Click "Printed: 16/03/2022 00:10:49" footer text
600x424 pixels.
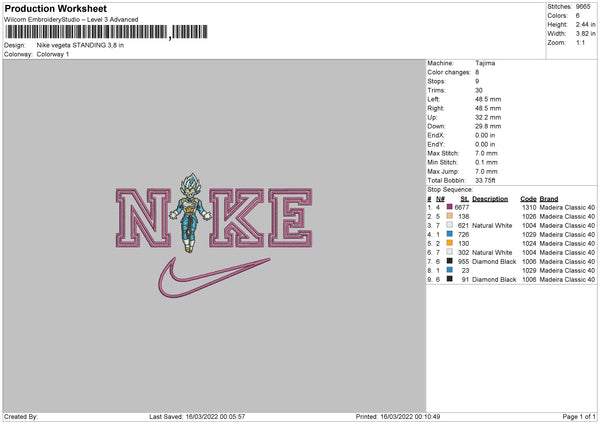[x=398, y=416]
